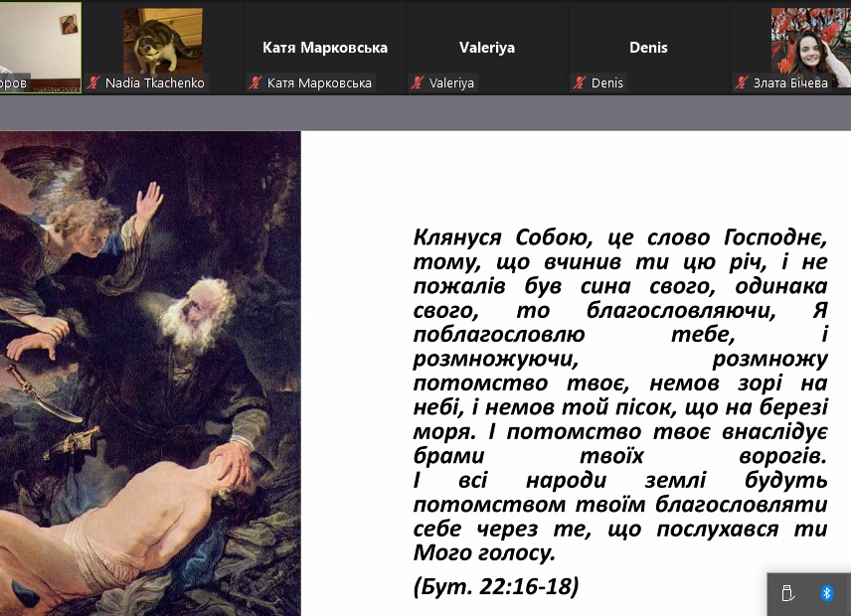851x616 pixels.
Task: Select Катя Марковська participant tile
Action: pyautogui.click(x=325, y=48)
